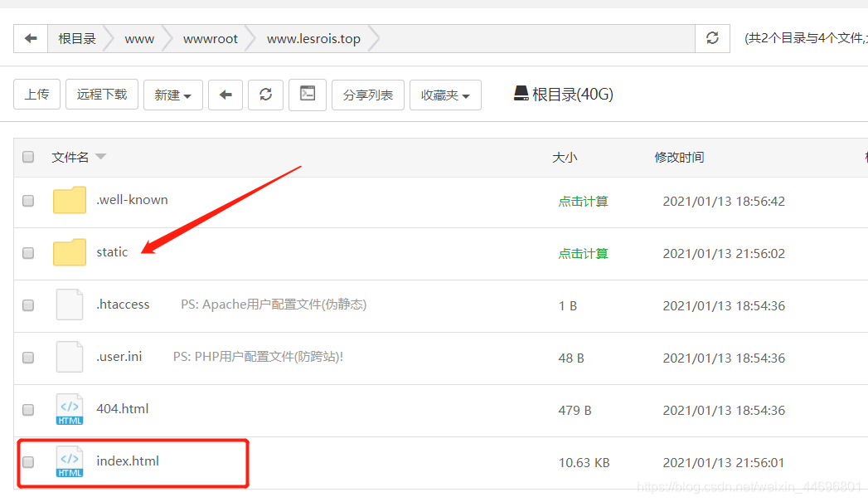Click the toolbar back arrow button

(x=225, y=95)
